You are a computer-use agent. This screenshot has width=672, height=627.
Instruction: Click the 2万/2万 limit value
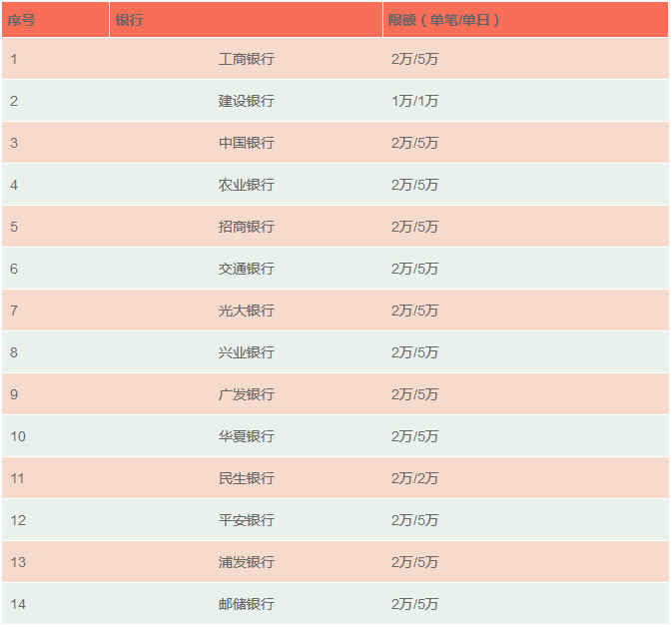point(414,478)
